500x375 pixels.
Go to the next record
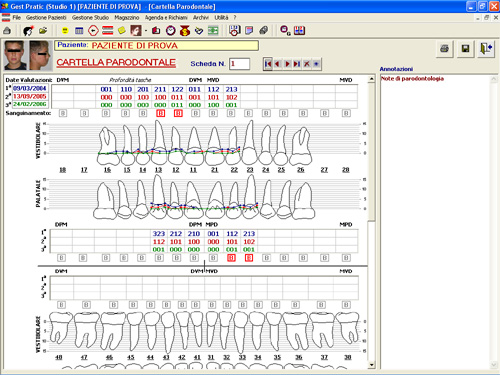pos(287,64)
